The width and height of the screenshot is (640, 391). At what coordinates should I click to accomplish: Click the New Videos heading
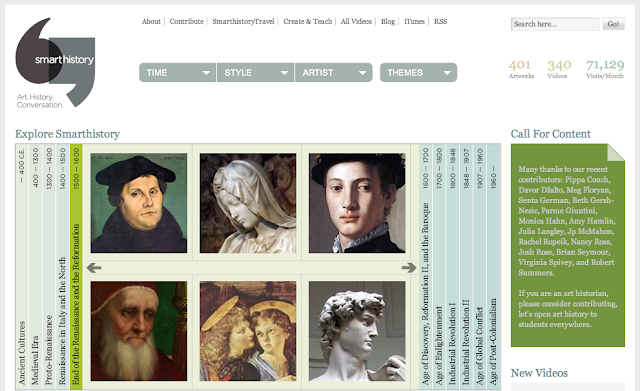539,373
